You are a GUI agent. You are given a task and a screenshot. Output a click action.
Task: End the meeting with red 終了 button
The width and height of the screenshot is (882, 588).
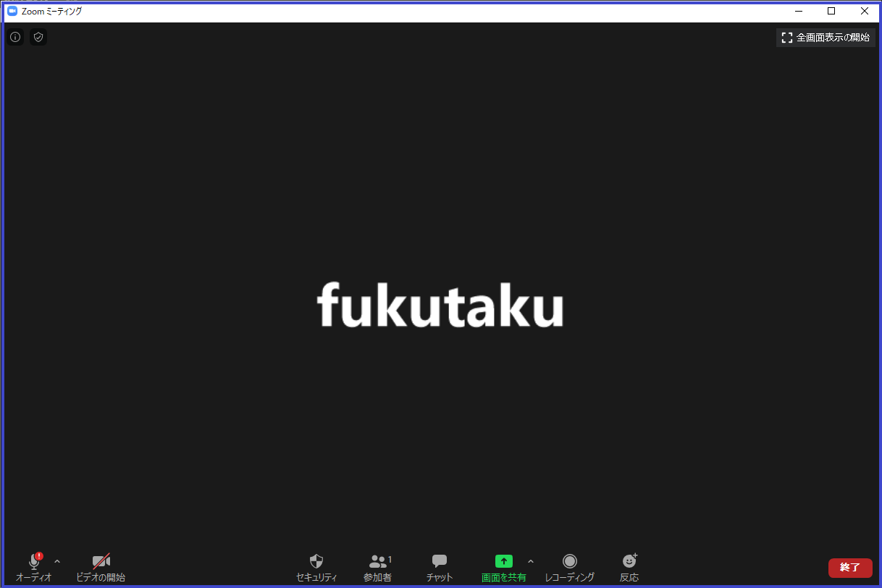pos(850,568)
